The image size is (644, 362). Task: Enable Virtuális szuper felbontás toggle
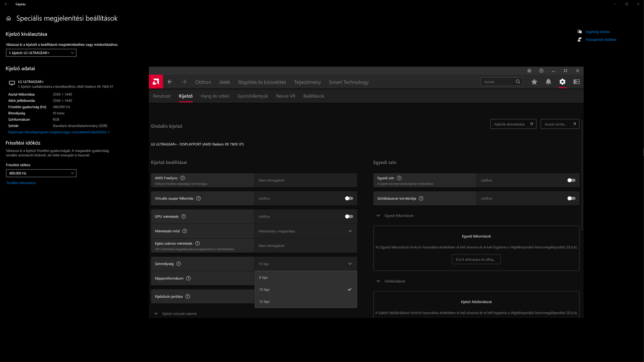[349, 198]
